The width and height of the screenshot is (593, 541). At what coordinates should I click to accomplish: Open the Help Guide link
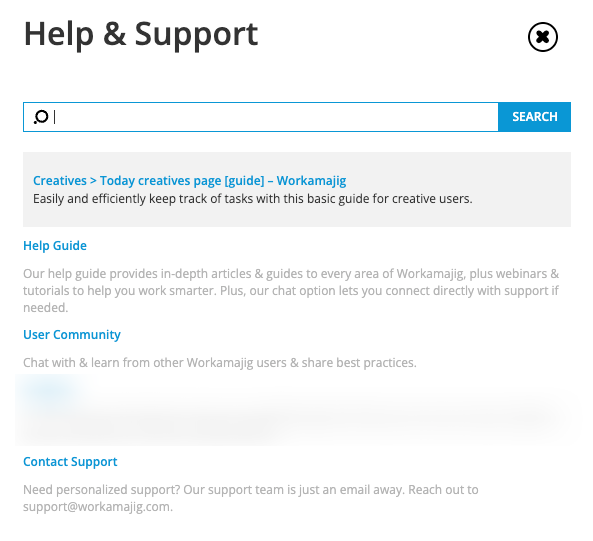tap(55, 246)
